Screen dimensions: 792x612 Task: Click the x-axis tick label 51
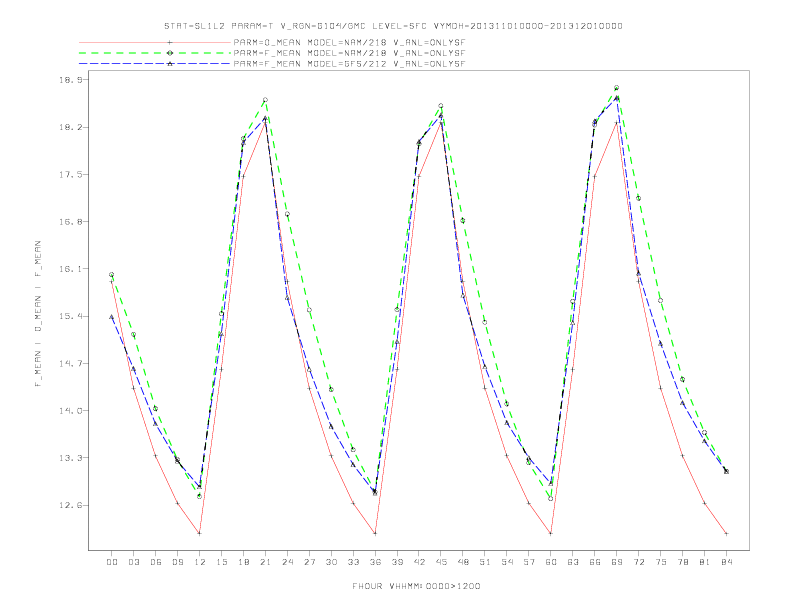485,562
